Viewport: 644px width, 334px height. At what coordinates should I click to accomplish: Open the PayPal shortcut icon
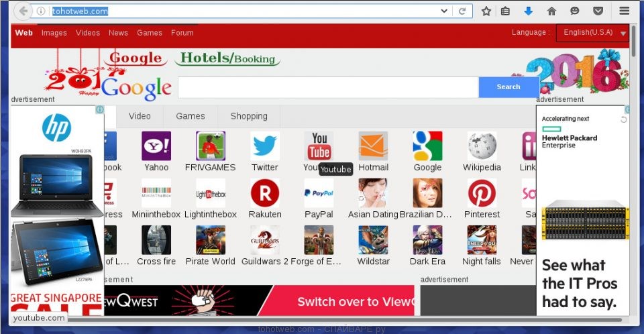click(319, 192)
